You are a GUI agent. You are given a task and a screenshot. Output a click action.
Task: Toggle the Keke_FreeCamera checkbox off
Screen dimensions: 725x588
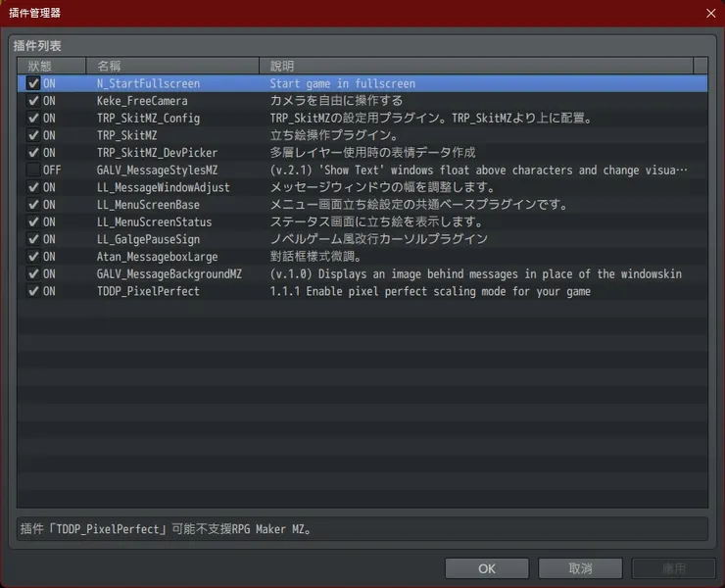[x=33, y=100]
